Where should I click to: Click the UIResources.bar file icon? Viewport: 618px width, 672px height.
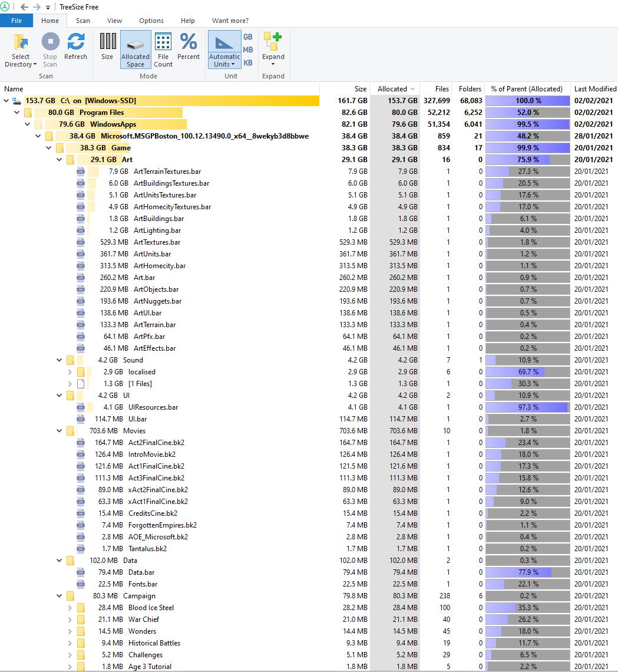81,407
